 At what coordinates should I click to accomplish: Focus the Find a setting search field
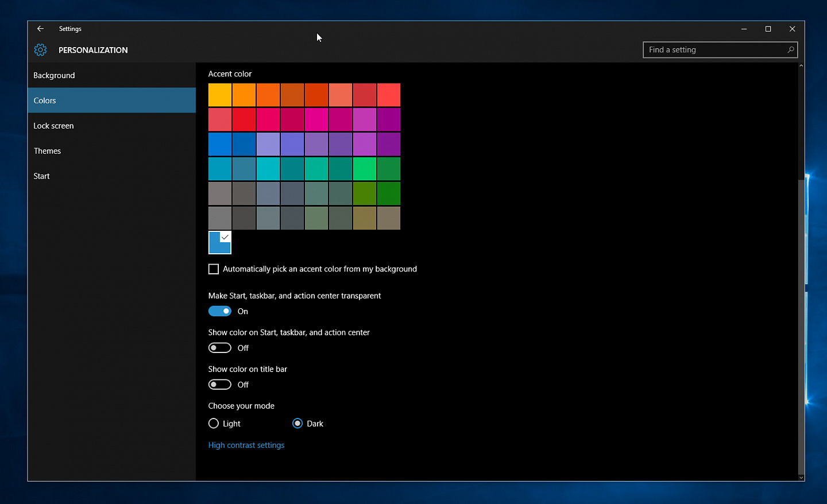(720, 50)
